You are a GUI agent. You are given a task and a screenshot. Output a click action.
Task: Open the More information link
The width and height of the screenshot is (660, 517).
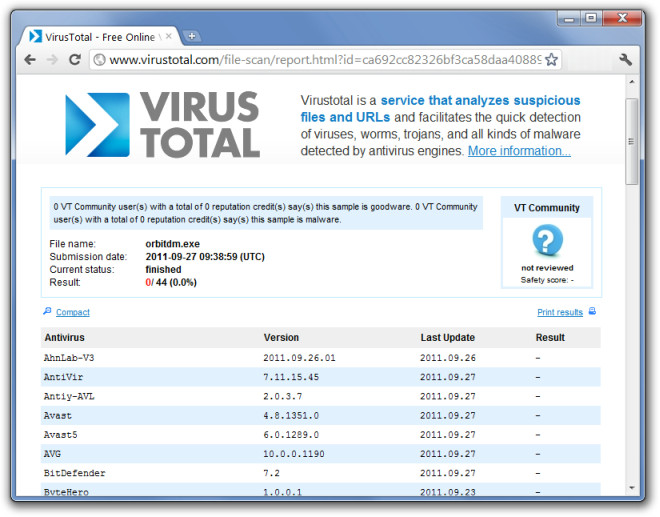coord(519,151)
